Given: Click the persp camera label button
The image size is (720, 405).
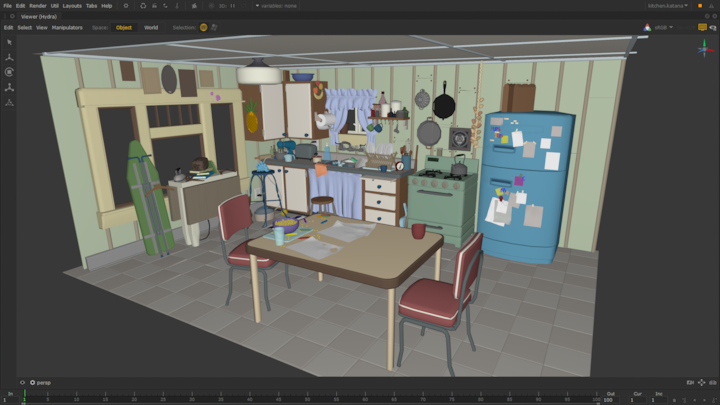Looking at the screenshot, I should [42, 382].
